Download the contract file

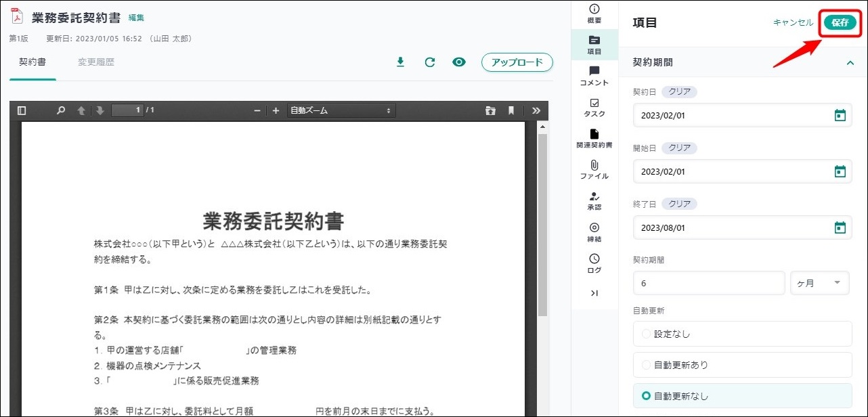pos(400,62)
